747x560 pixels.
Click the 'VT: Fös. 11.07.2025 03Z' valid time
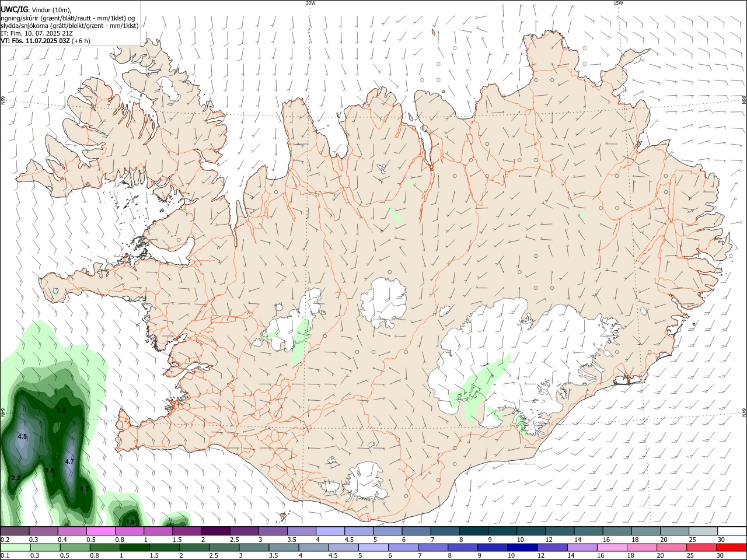[x=35, y=41]
